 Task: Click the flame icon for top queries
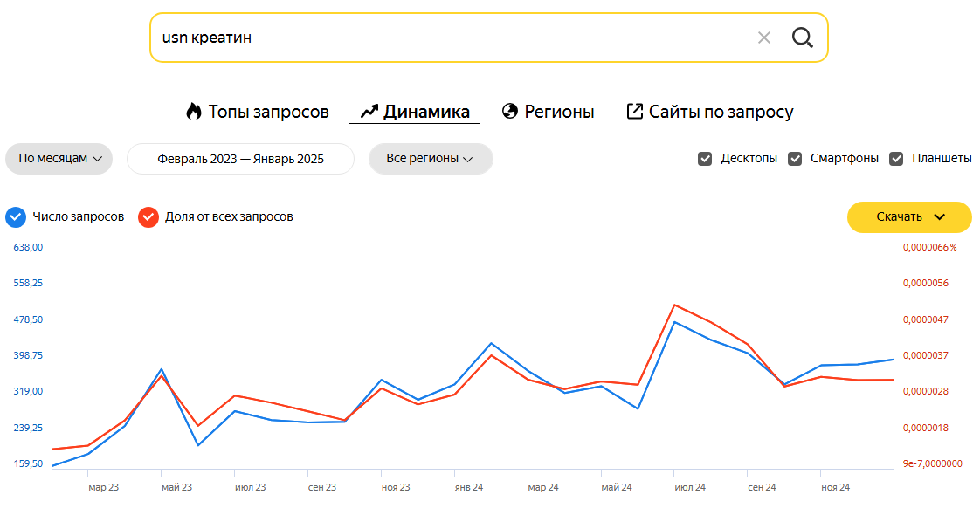click(194, 112)
